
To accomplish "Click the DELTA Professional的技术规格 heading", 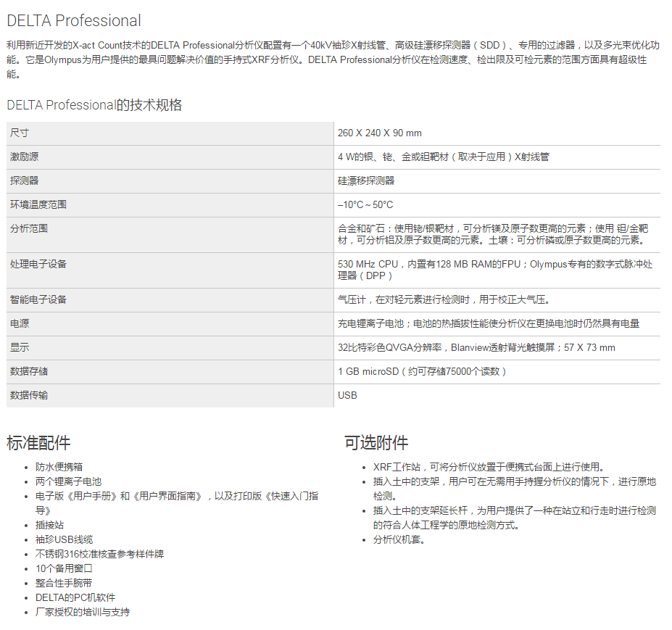I will [x=94, y=105].
